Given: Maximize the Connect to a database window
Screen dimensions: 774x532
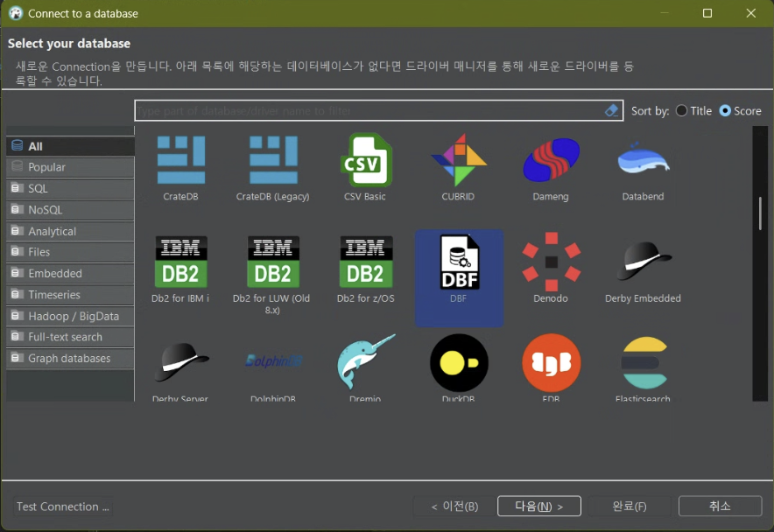Looking at the screenshot, I should (x=707, y=13).
